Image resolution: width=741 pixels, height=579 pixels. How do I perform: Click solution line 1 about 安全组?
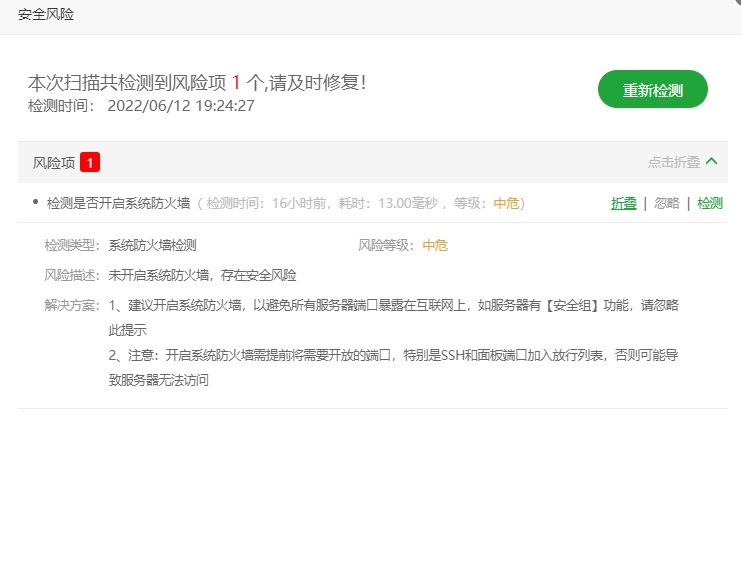(393, 317)
